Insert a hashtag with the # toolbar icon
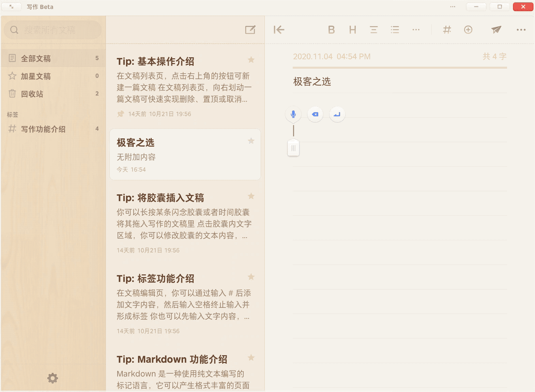This screenshot has height=392, width=535. pyautogui.click(x=447, y=30)
